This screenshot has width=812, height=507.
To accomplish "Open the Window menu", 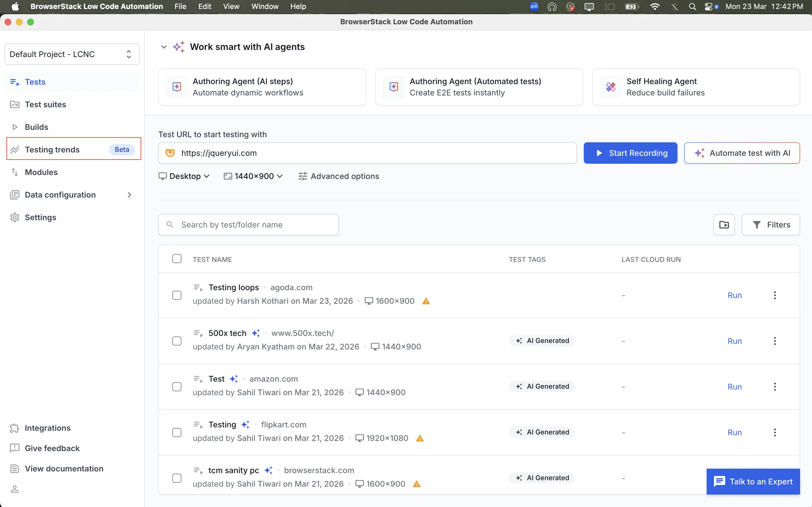I will 264,6.
